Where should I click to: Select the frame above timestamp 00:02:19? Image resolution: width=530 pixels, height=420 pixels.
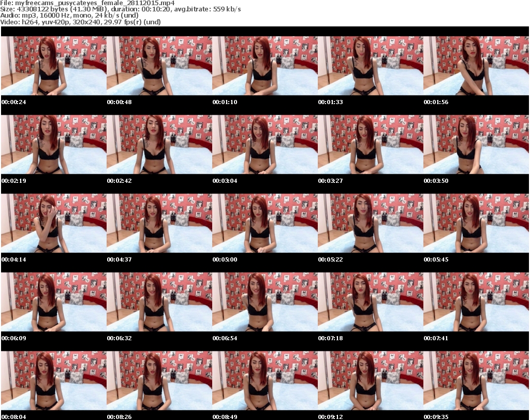[x=54, y=144]
